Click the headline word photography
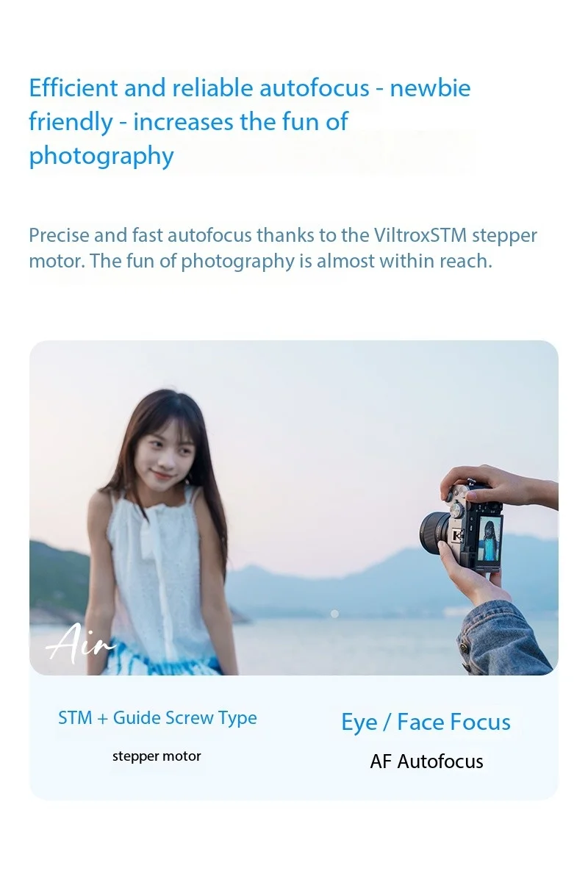Image resolution: width=588 pixels, height=871 pixels. [x=101, y=156]
